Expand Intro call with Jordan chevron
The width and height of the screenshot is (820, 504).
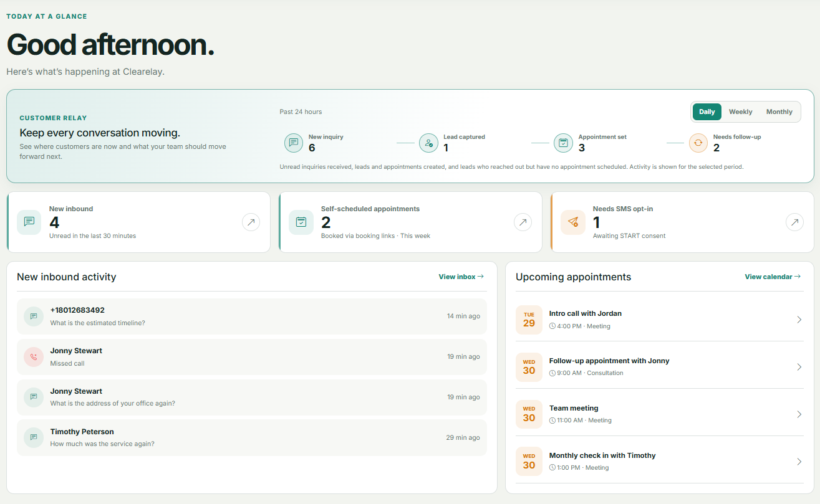click(x=799, y=320)
